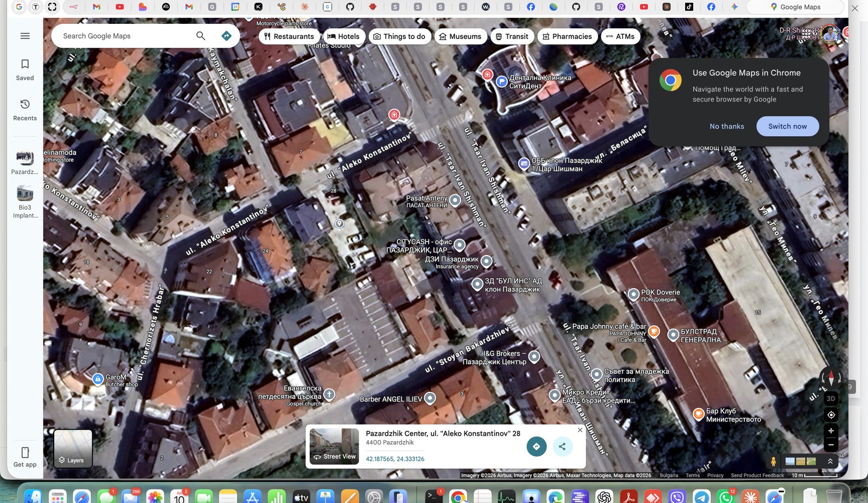Open the Saved places panel

coord(25,69)
